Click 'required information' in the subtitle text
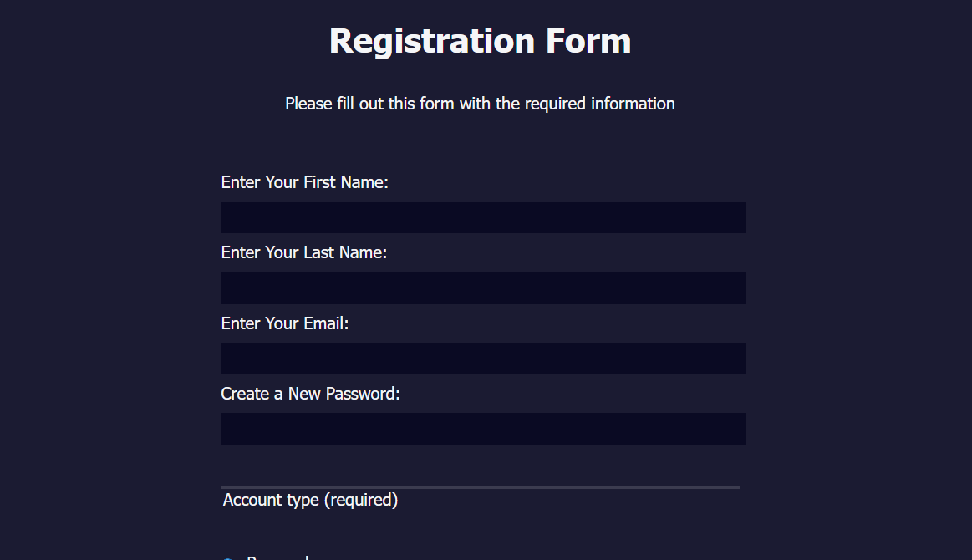This screenshot has height=560, width=972. (599, 104)
